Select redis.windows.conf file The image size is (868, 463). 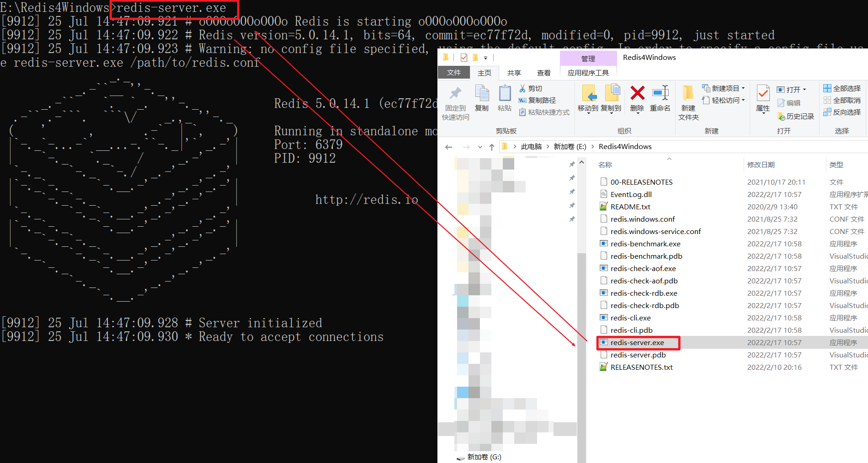point(643,219)
